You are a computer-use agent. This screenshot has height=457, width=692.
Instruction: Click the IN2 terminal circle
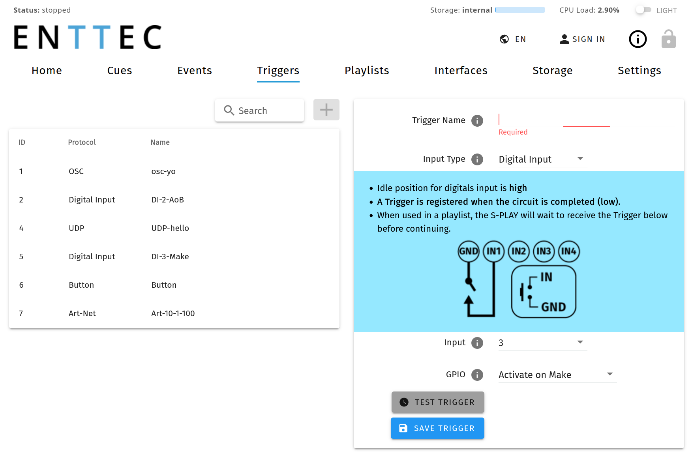point(519,251)
